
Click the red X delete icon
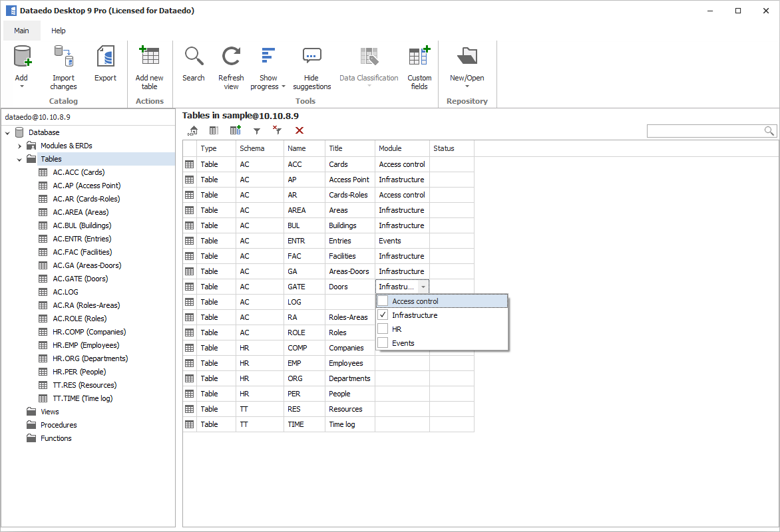pyautogui.click(x=299, y=131)
